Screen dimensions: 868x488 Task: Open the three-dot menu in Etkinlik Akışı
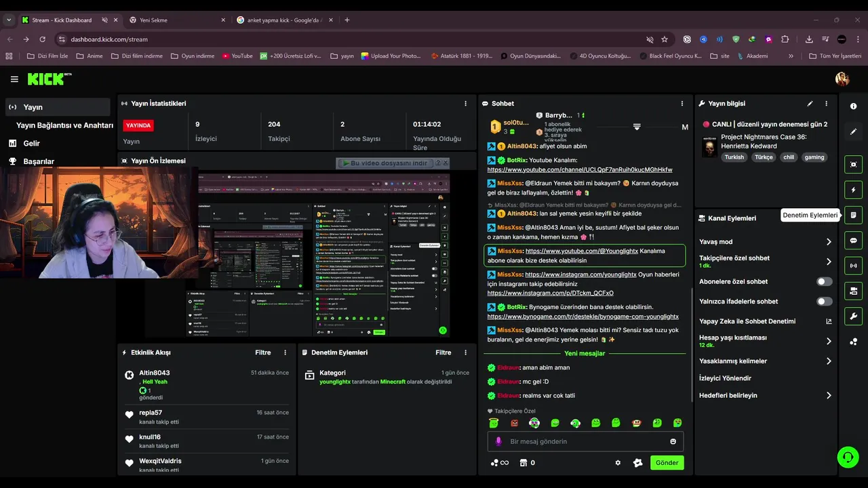285,352
